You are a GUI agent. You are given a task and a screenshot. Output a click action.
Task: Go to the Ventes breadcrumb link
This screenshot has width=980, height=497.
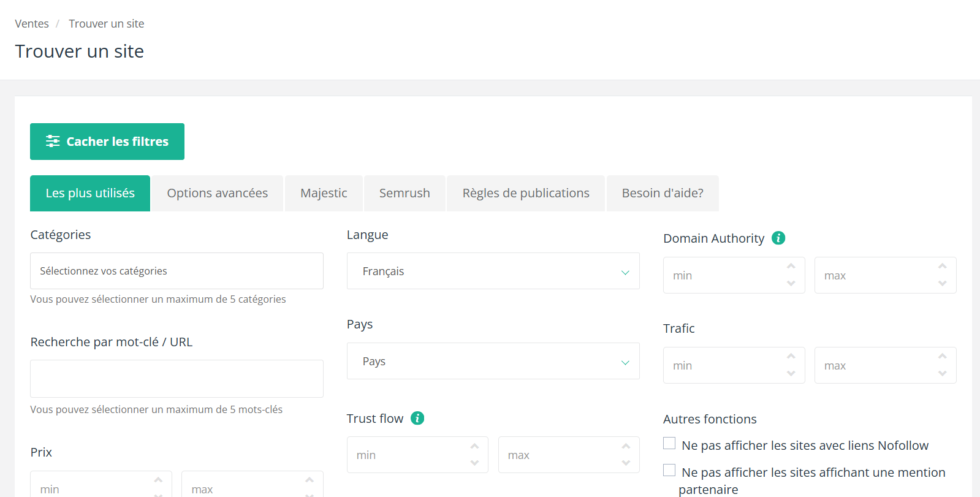(32, 24)
